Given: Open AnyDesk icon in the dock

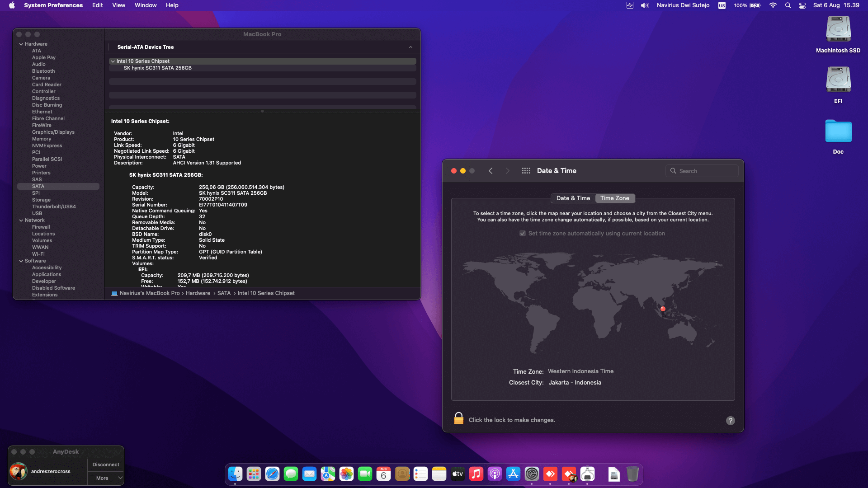Looking at the screenshot, I should (550, 474).
